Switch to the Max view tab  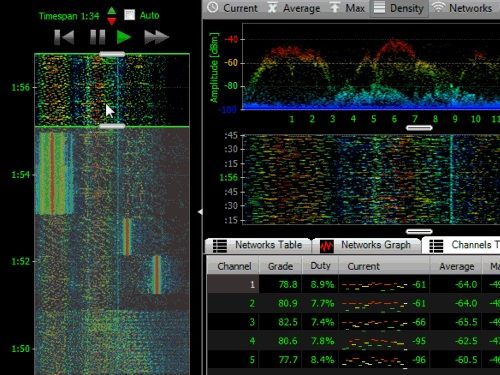tap(347, 8)
